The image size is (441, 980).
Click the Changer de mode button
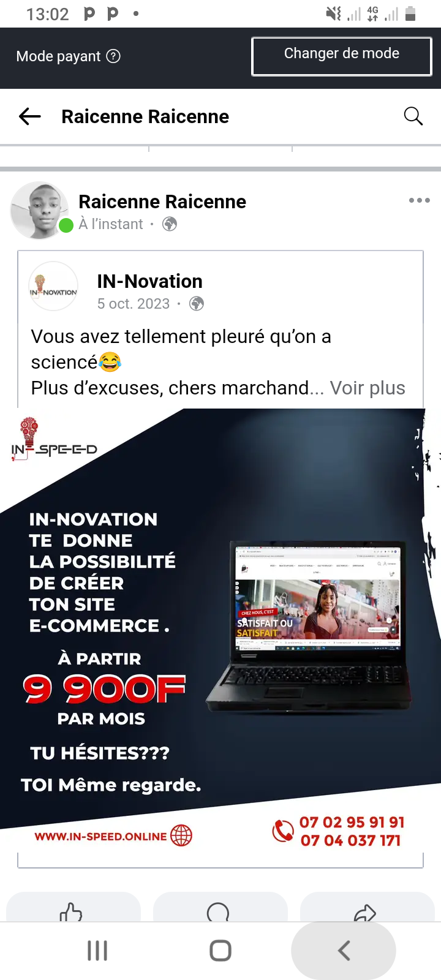tap(342, 56)
